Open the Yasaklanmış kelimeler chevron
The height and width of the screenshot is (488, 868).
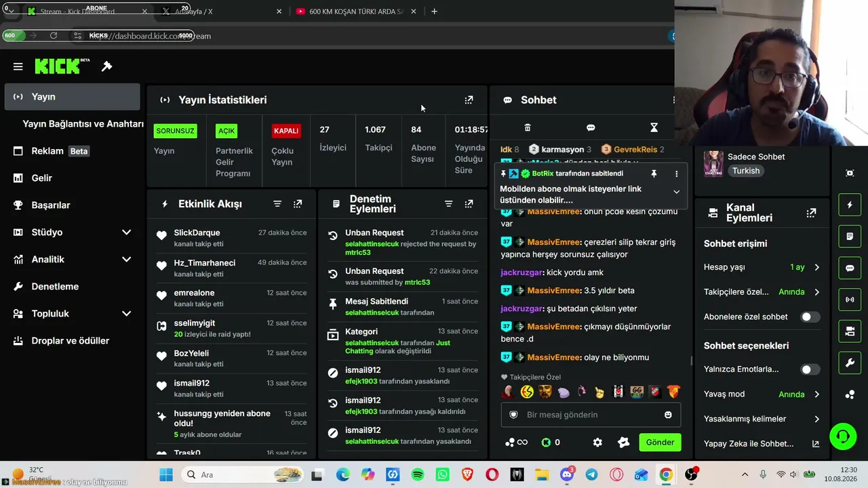coord(816,419)
